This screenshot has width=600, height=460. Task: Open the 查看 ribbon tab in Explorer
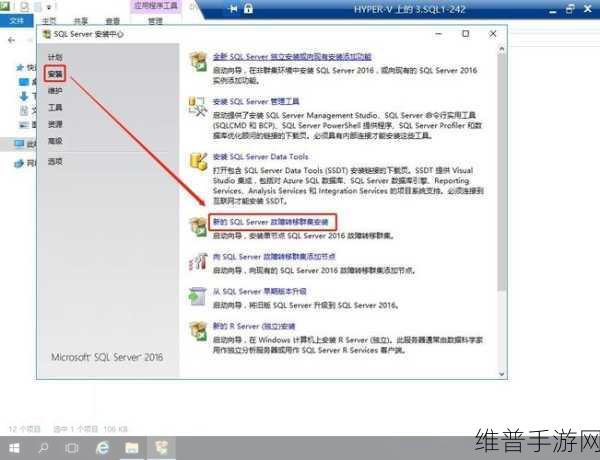[x=112, y=21]
